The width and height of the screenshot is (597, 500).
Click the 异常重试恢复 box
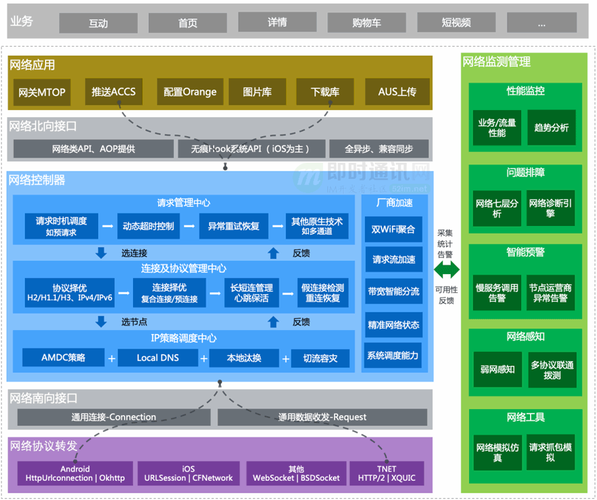233,226
